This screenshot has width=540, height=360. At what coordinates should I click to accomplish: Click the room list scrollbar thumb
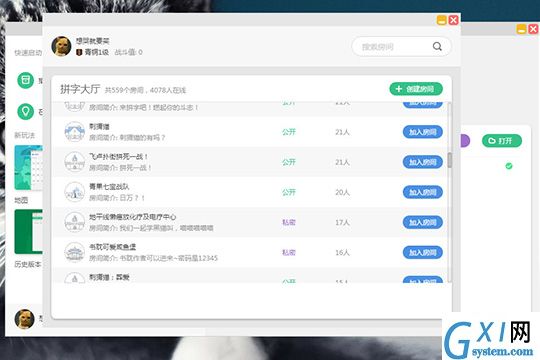(x=449, y=160)
